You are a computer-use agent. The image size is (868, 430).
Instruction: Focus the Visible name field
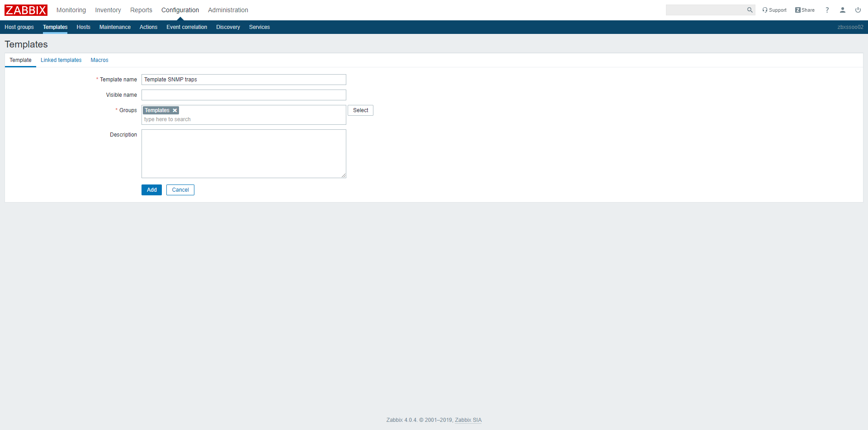point(244,95)
